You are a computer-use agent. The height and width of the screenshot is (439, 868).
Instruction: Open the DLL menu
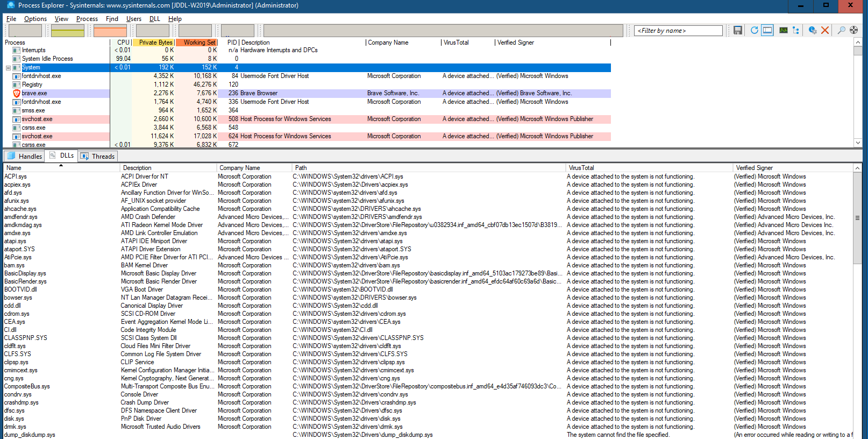[155, 19]
